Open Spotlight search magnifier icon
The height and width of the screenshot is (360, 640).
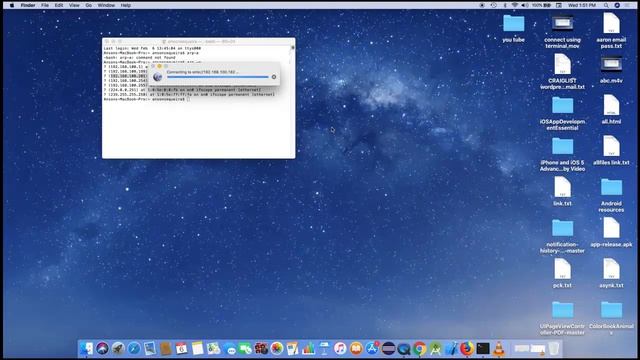(606, 5)
